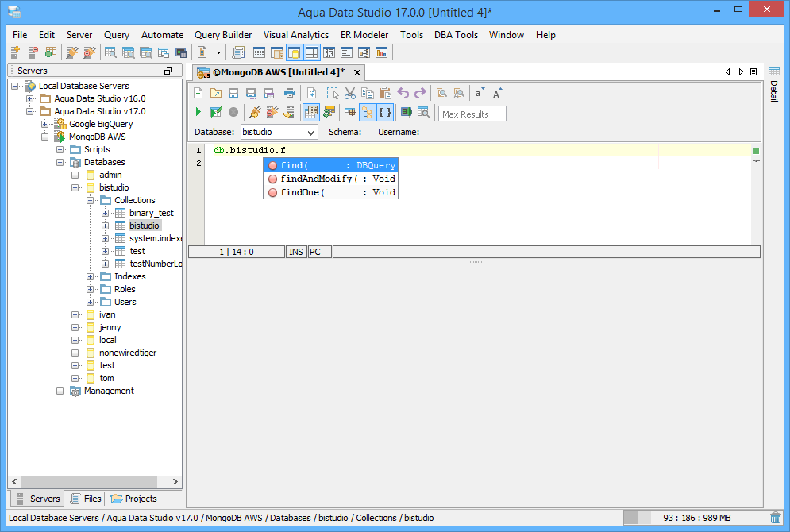Expand the Aqua Data Studio v16.0 node
Screen dimensions: 790x532
point(29,98)
